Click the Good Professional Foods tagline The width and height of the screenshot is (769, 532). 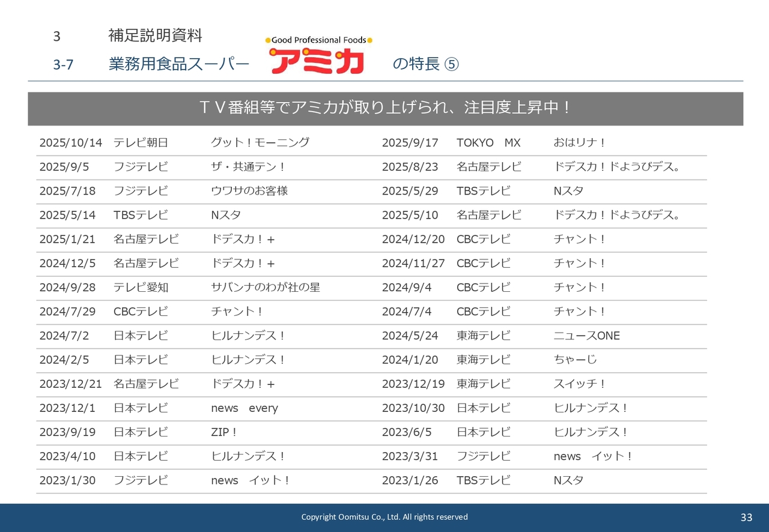[318, 40]
